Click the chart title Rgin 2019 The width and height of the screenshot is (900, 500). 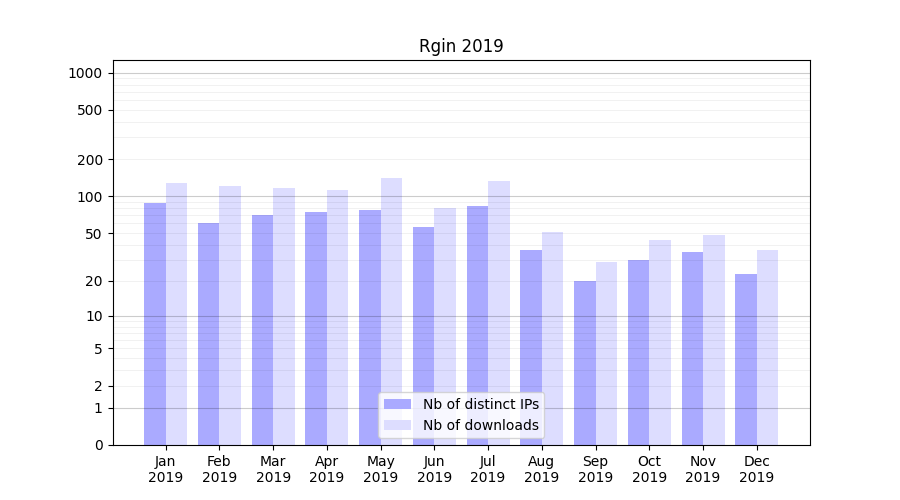tap(461, 46)
